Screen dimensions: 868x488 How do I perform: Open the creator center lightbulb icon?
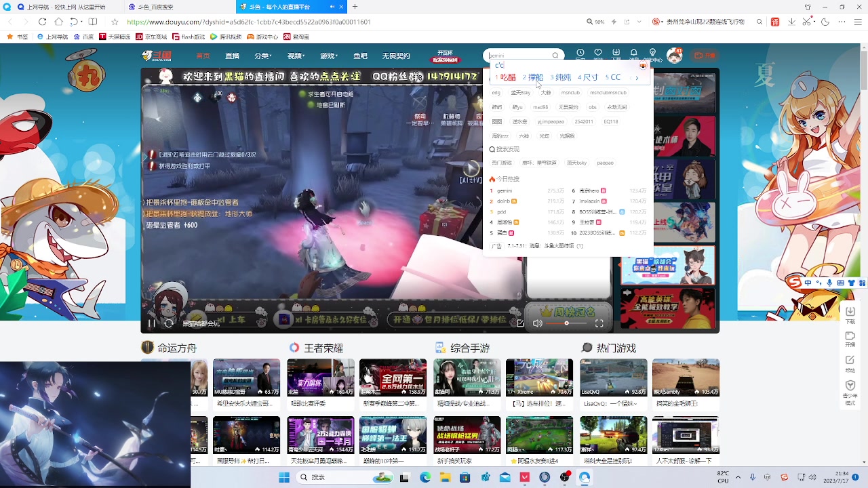tap(652, 53)
